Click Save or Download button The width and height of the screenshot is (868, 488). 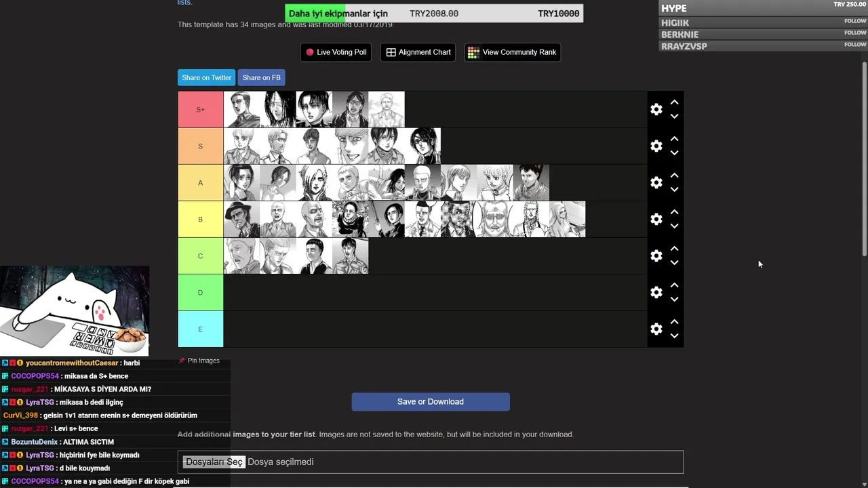pos(431,402)
